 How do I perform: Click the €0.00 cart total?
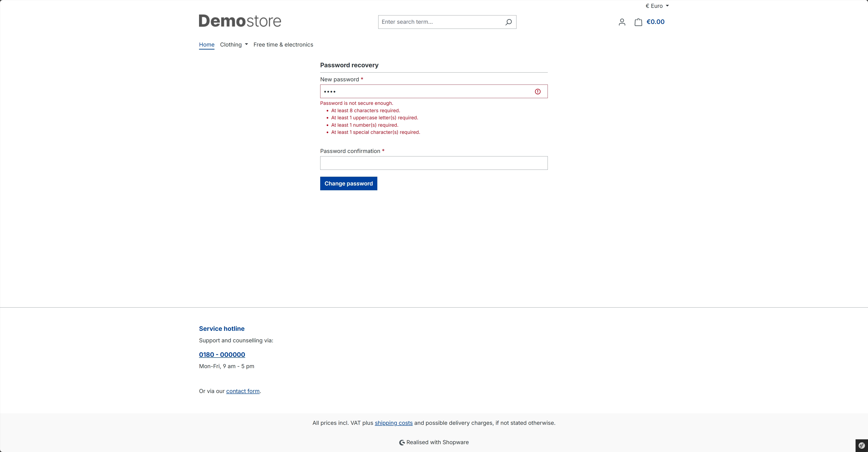655,22
